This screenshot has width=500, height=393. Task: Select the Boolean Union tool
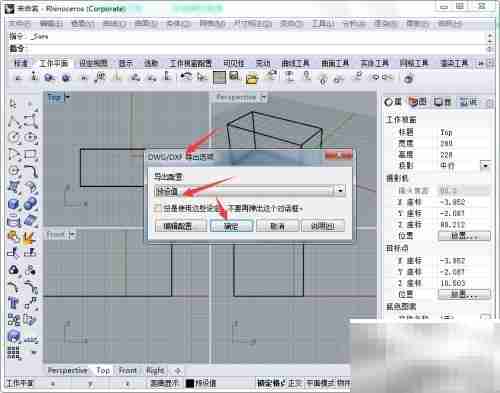[30, 203]
